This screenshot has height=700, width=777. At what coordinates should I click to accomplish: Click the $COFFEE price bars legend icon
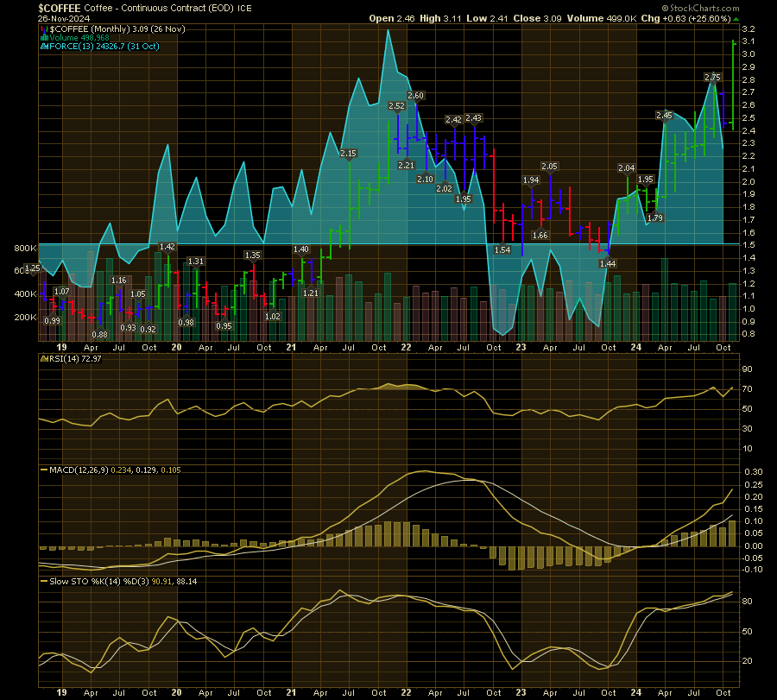tap(42, 28)
